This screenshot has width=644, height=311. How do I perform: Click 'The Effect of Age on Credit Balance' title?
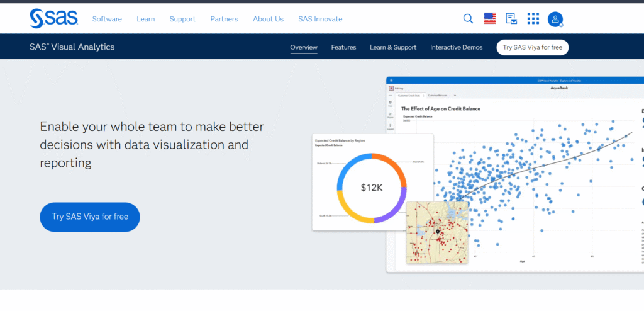(441, 109)
